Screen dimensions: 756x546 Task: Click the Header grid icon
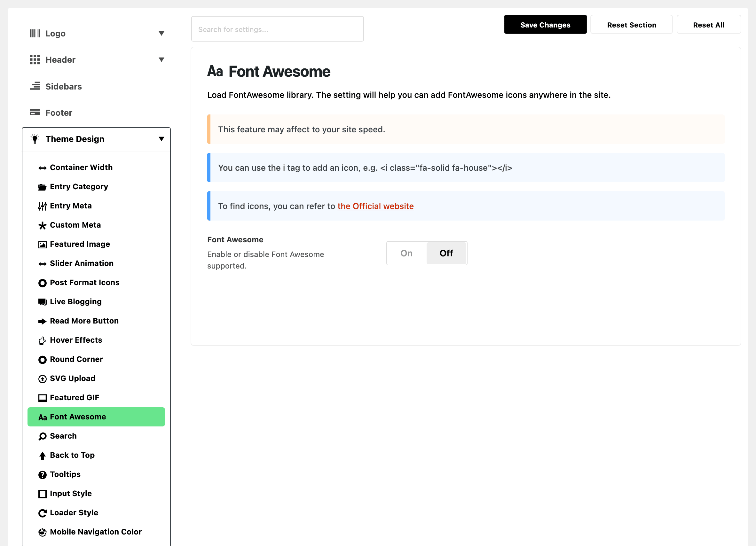coord(35,60)
